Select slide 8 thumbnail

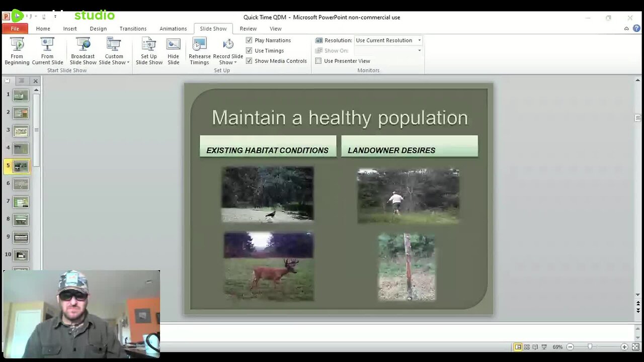click(x=21, y=219)
